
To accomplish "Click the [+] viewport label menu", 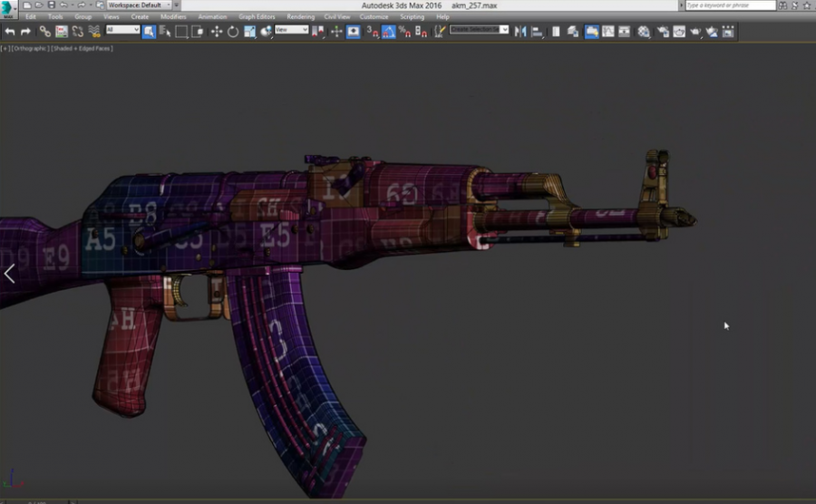I will (x=5, y=48).
